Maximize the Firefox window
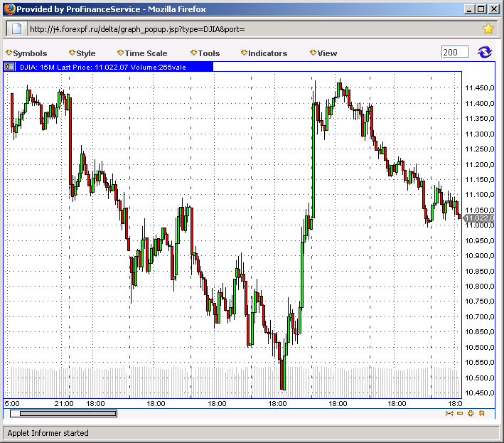This screenshot has height=443, width=504. coord(481,9)
